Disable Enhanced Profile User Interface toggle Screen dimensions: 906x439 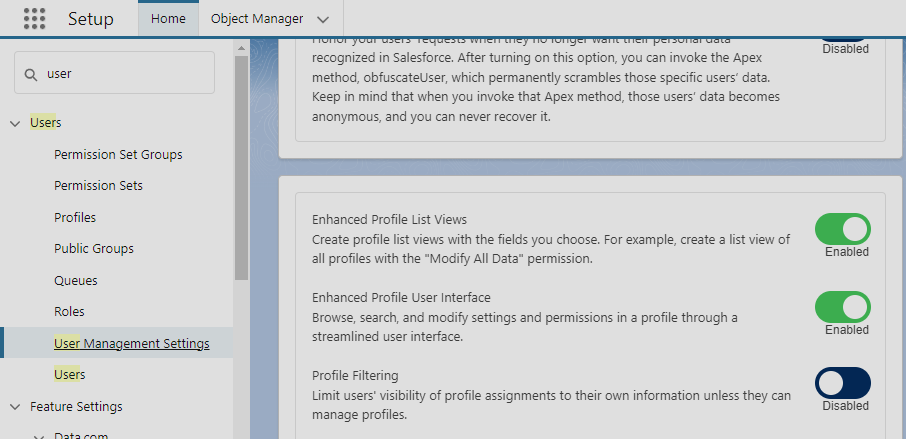coord(842,307)
